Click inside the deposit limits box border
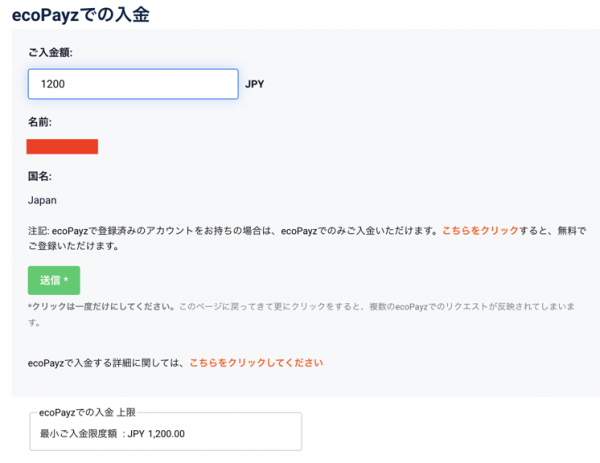 pyautogui.click(x=166, y=431)
